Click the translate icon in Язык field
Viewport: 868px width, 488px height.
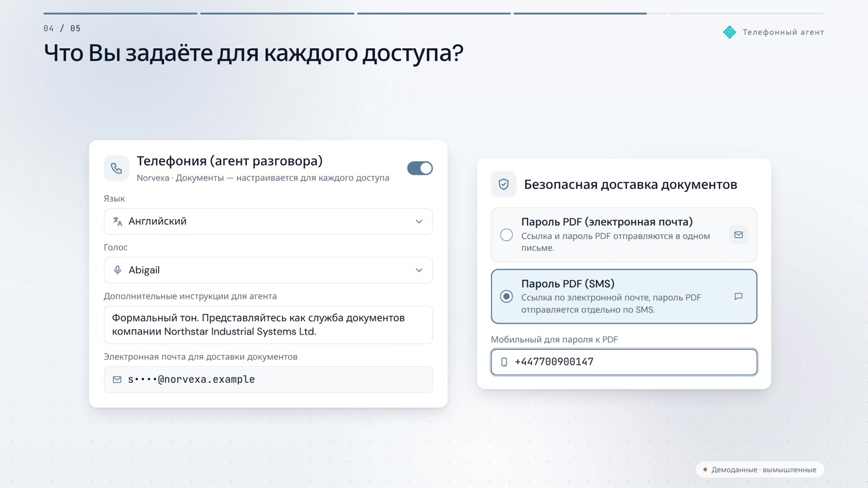tap(118, 221)
